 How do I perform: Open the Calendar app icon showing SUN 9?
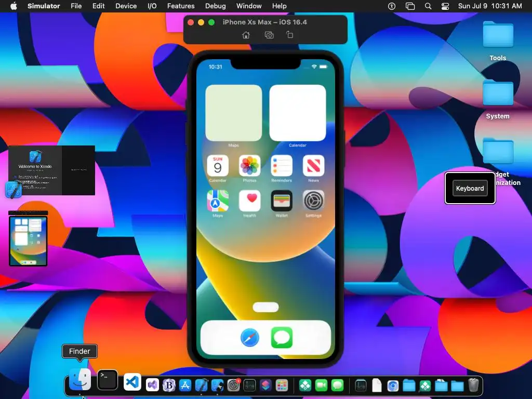point(218,166)
